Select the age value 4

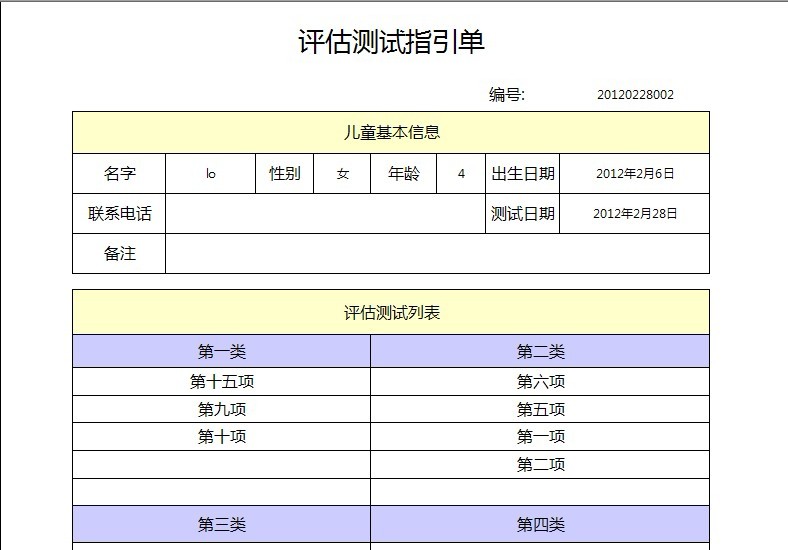tap(461, 173)
